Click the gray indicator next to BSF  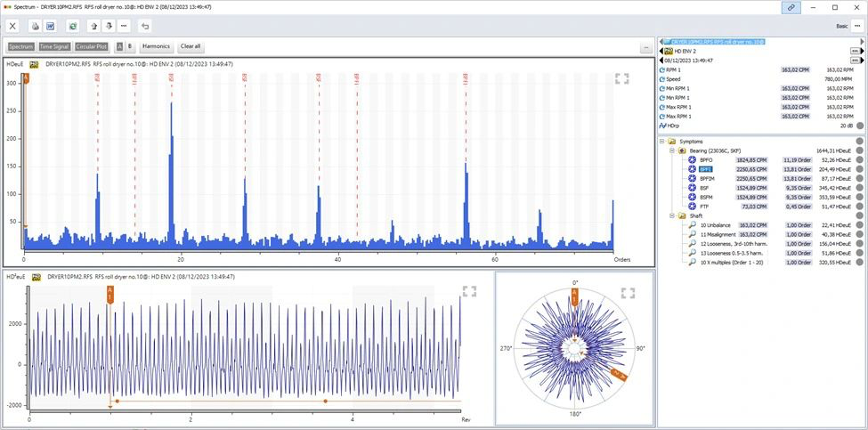point(859,188)
